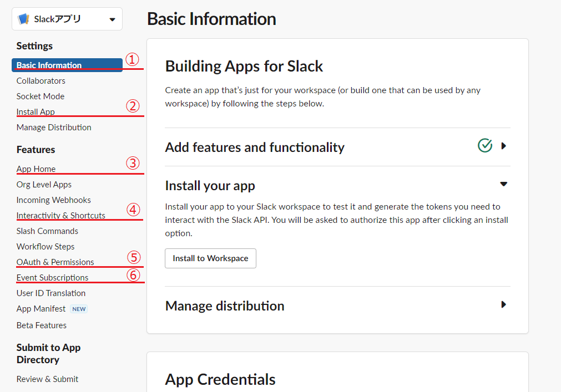Click the Features section heading in the sidebar
This screenshot has width=561, height=392.
tap(36, 149)
